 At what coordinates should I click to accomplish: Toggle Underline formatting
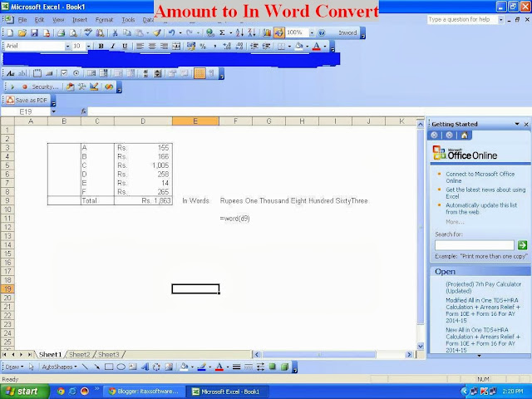click(x=125, y=47)
